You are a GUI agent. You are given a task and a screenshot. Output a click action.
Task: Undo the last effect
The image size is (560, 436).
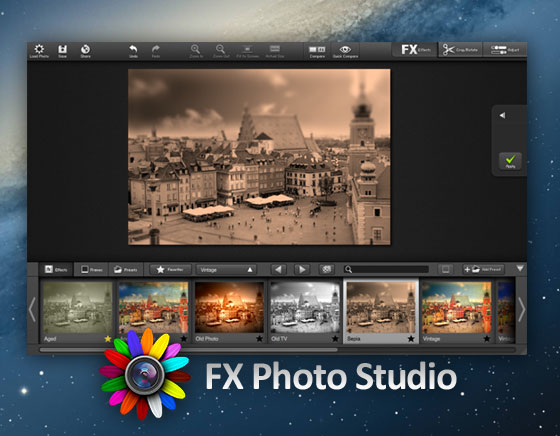[133, 50]
